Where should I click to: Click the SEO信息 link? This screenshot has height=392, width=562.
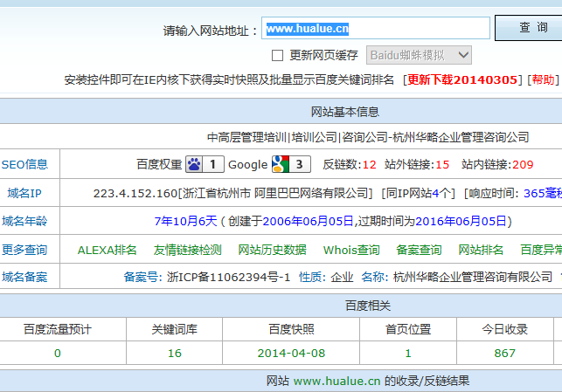point(24,164)
